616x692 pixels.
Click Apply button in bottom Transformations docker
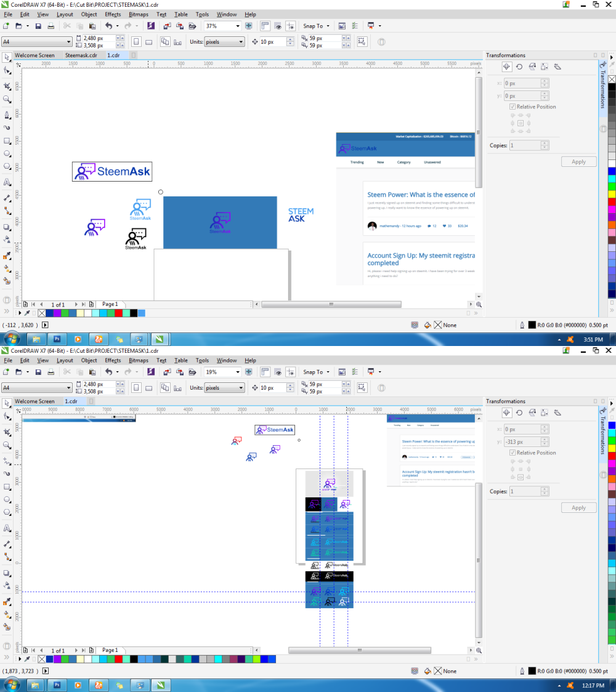578,507
